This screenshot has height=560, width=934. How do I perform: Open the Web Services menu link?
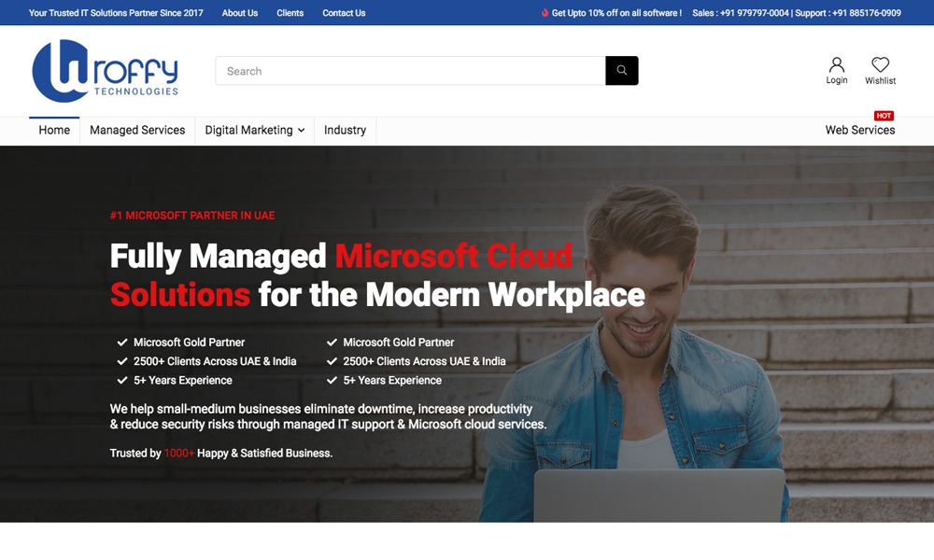[859, 131]
